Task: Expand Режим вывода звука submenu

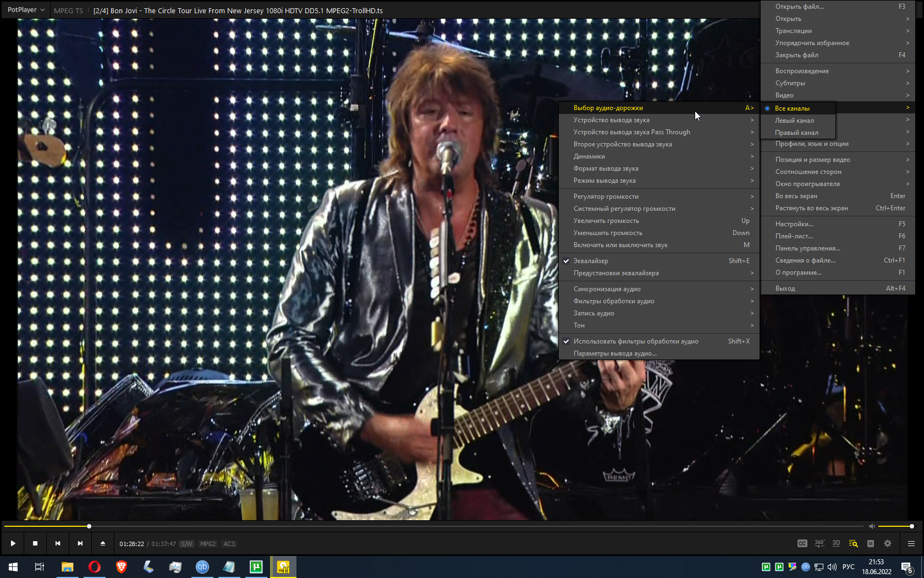Action: pyautogui.click(x=659, y=181)
